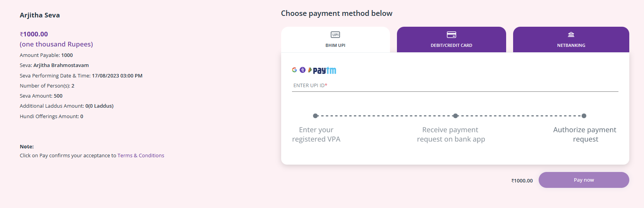Screen dimensions: 644x208
Task: Click the last step dot above Authorize payment
Action: pos(584,116)
